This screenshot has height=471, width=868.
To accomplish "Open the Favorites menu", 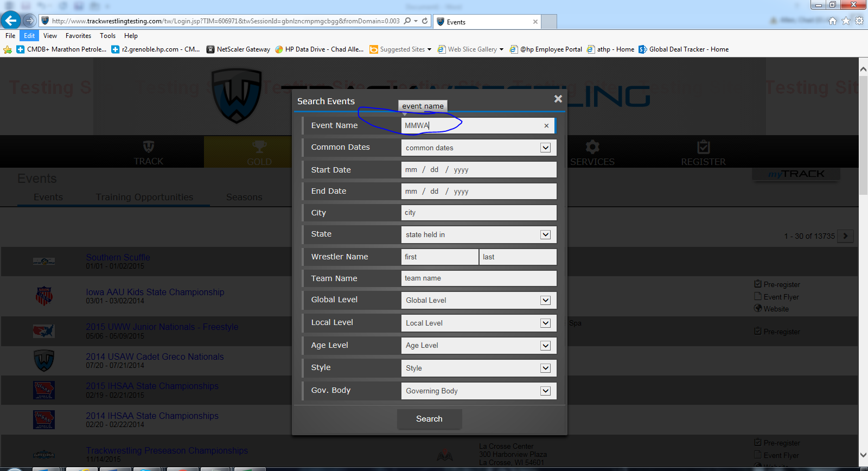I will [x=78, y=36].
